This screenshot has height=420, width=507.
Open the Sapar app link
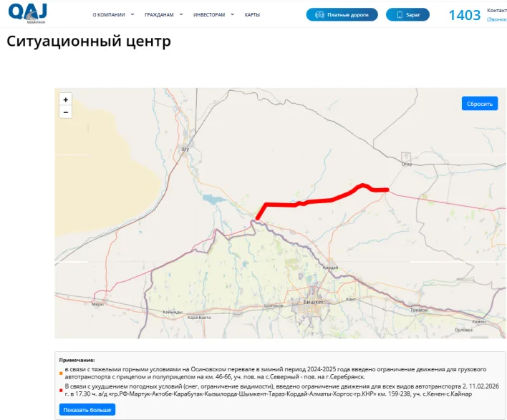tap(413, 14)
